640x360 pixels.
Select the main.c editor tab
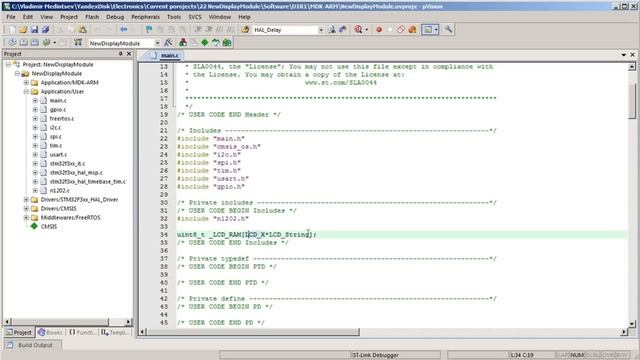[165, 56]
